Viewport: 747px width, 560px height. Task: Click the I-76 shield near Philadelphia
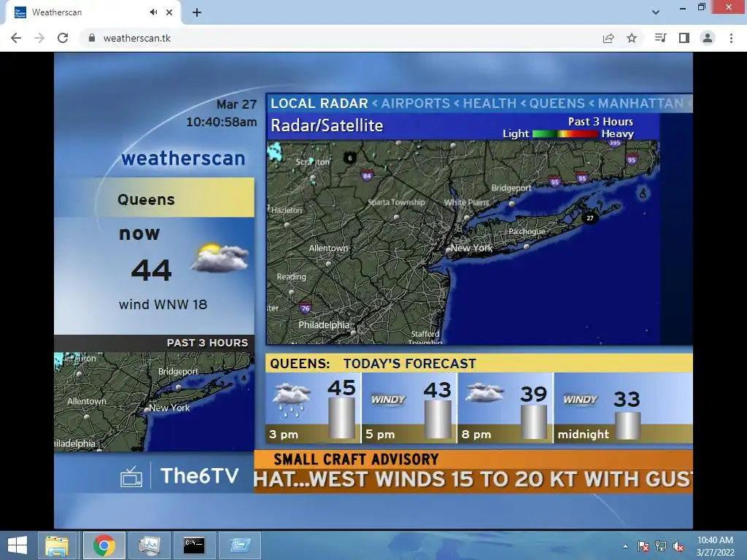tap(306, 308)
